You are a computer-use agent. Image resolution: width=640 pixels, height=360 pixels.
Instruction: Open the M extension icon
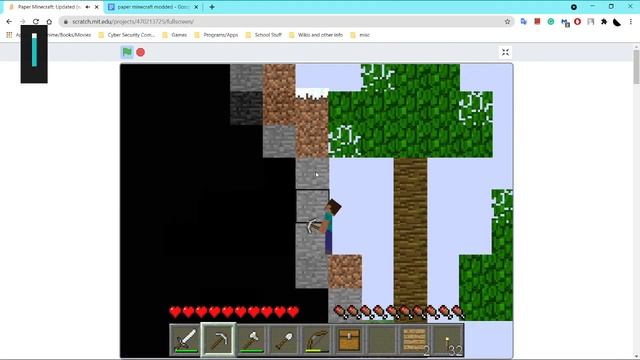[565, 22]
